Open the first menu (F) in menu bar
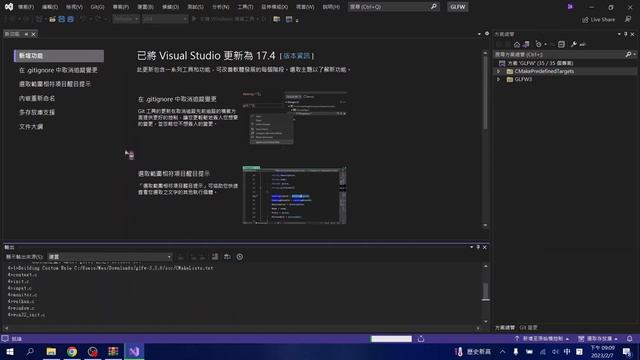The image size is (640, 360). pyautogui.click(x=26, y=7)
